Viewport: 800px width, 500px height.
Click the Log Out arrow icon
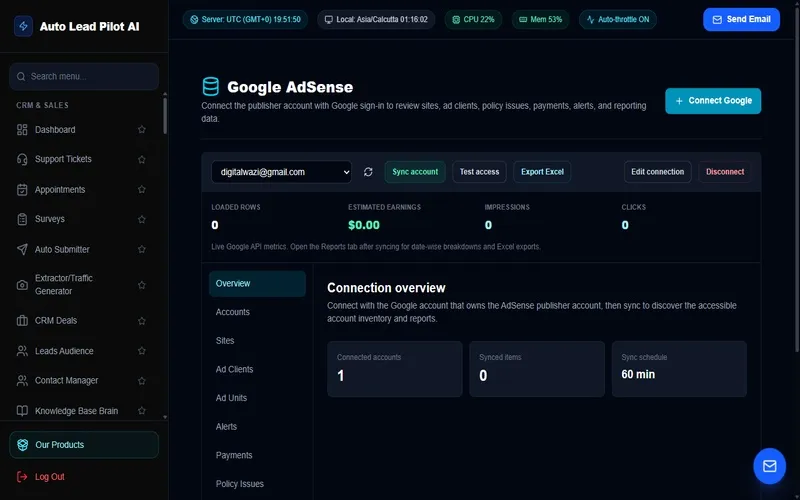[x=22, y=477]
